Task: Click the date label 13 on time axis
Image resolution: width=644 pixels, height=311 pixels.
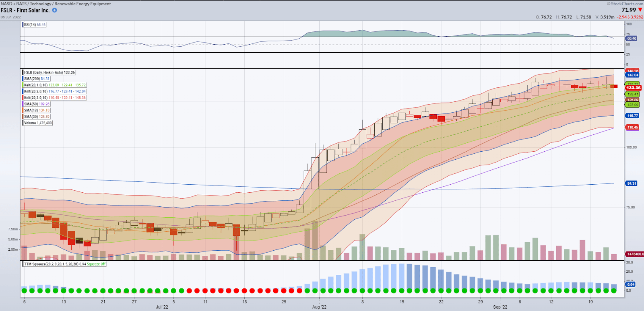Action: [x=64, y=301]
